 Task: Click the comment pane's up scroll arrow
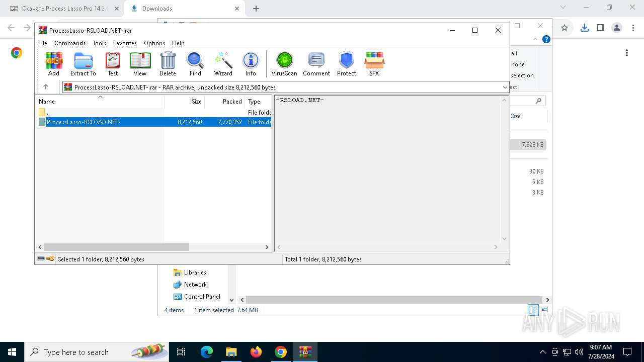[504, 100]
